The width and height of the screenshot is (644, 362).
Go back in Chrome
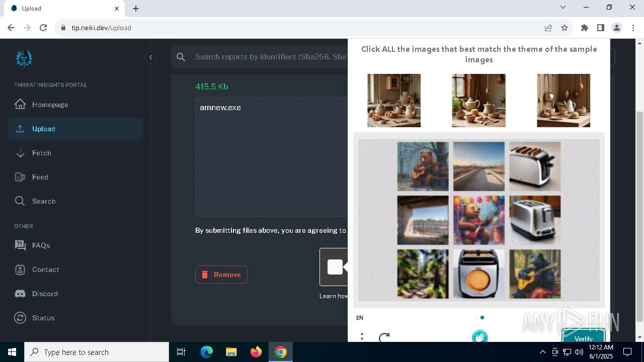point(11,28)
